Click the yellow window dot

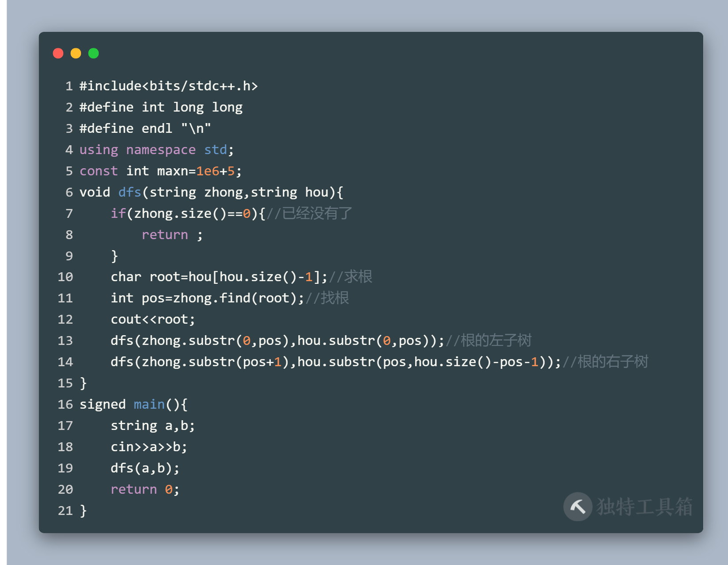[x=76, y=54]
